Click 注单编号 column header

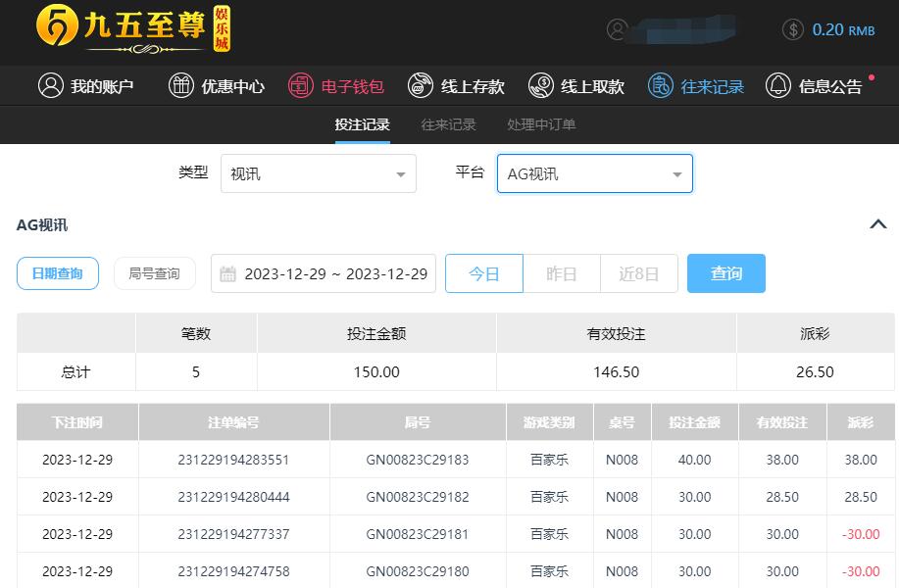coord(233,422)
